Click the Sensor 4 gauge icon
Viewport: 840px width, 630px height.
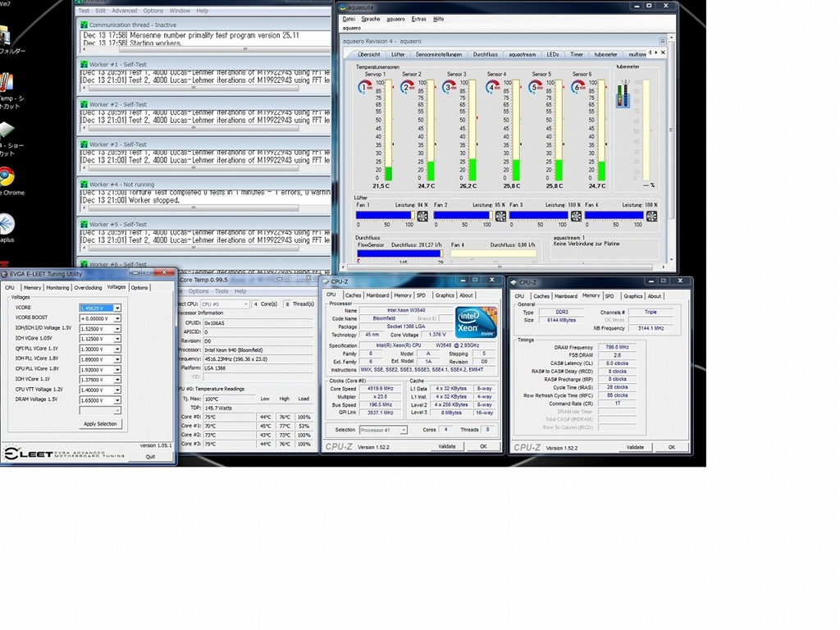(493, 87)
